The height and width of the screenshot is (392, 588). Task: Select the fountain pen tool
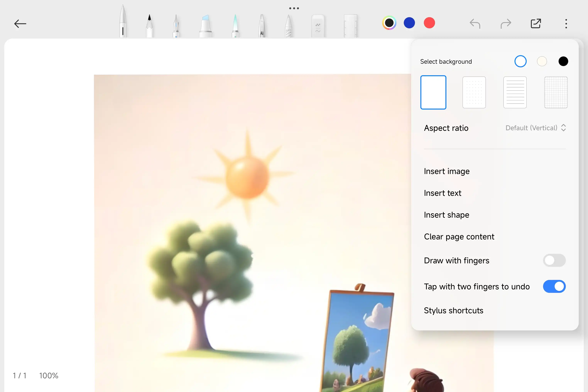[x=176, y=26]
